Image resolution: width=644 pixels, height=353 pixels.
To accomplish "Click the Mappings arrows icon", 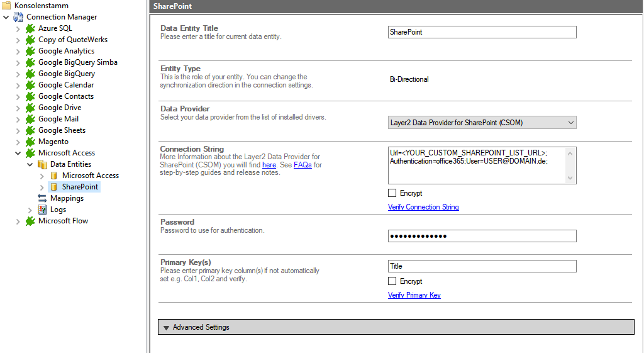I will click(x=42, y=198).
